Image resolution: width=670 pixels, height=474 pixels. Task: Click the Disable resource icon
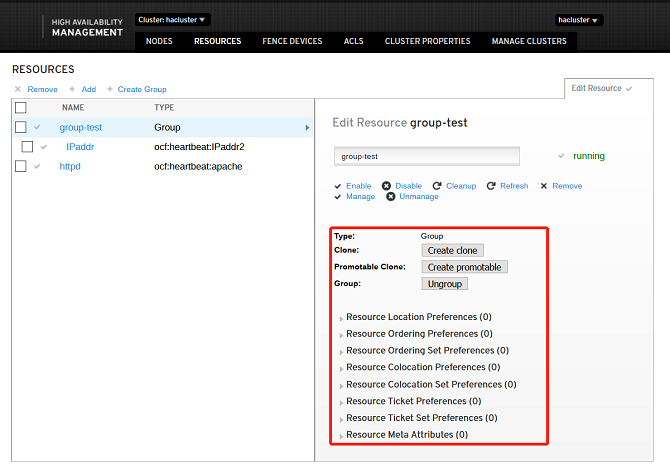[389, 186]
